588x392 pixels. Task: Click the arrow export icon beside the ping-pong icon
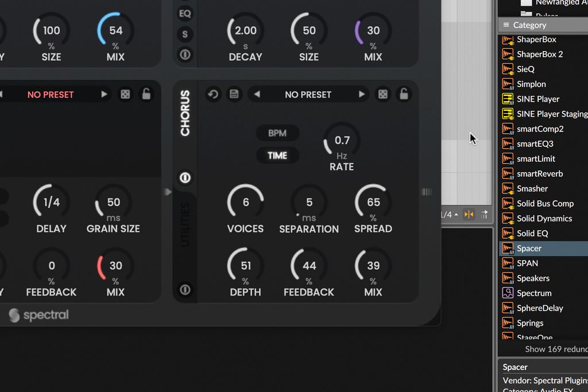[x=484, y=215]
